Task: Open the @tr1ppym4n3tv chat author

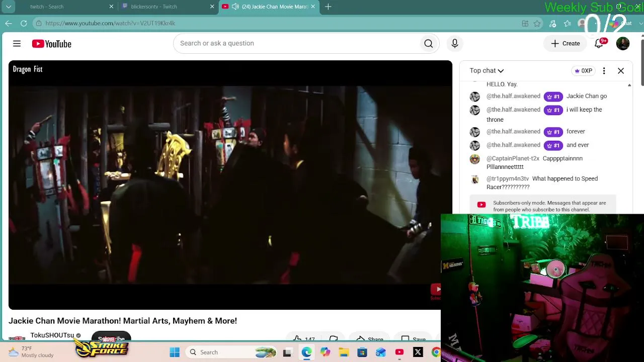Action: (508, 178)
